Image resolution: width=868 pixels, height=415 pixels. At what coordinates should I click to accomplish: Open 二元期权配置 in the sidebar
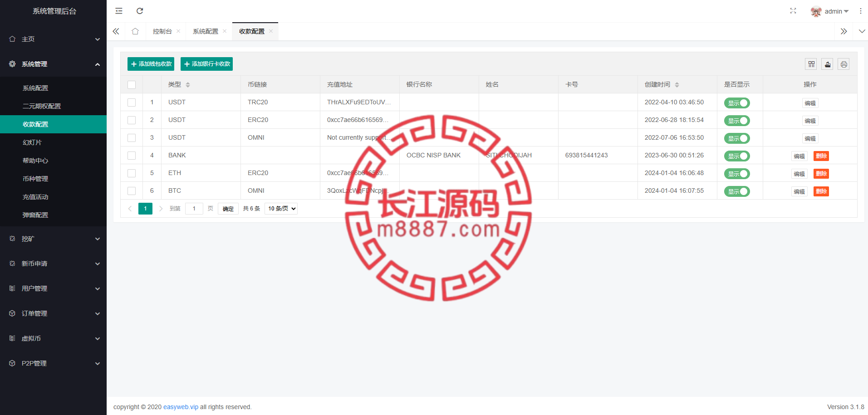pyautogui.click(x=53, y=106)
